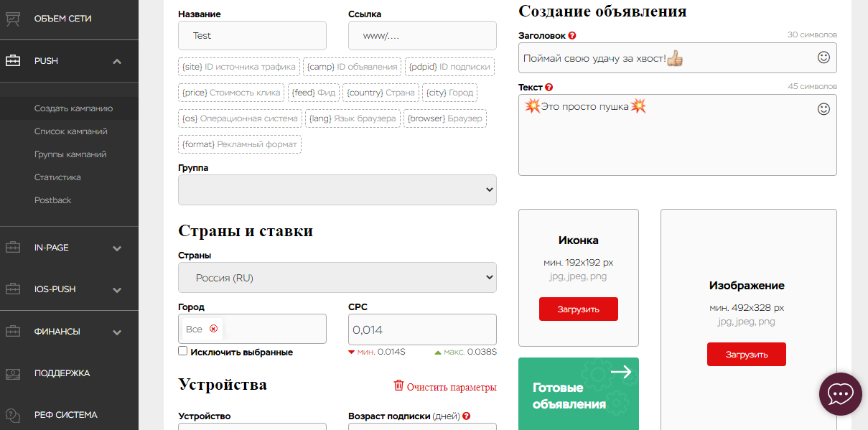Image resolution: width=868 pixels, height=430 pixels.
Task: Open the Группа dropdown
Action: point(337,190)
